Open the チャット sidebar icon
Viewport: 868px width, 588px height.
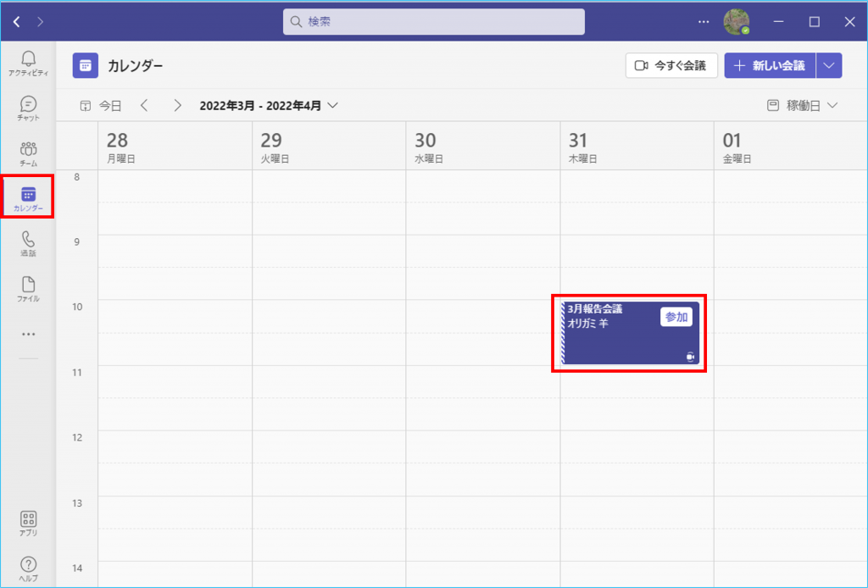tap(28, 107)
